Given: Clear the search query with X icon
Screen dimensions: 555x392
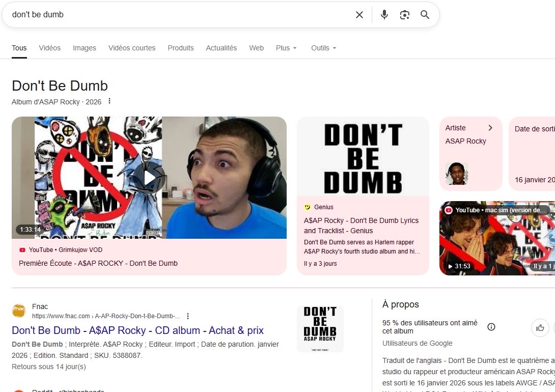Looking at the screenshot, I should pos(359,15).
